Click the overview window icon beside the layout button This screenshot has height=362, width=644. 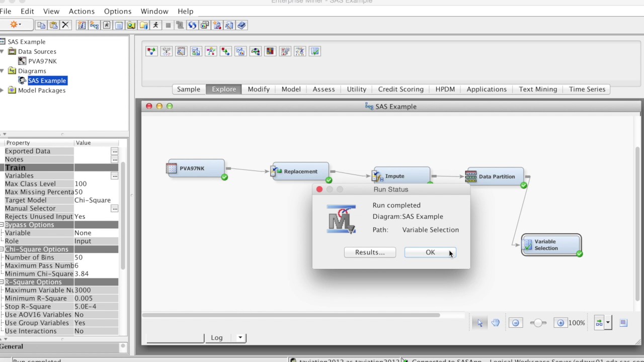(623, 323)
